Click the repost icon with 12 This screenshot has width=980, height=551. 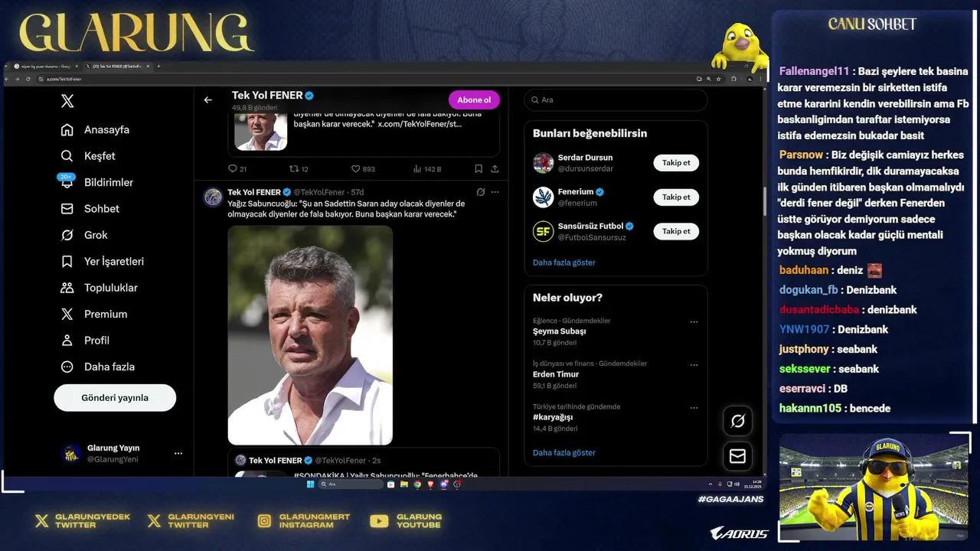coord(293,168)
